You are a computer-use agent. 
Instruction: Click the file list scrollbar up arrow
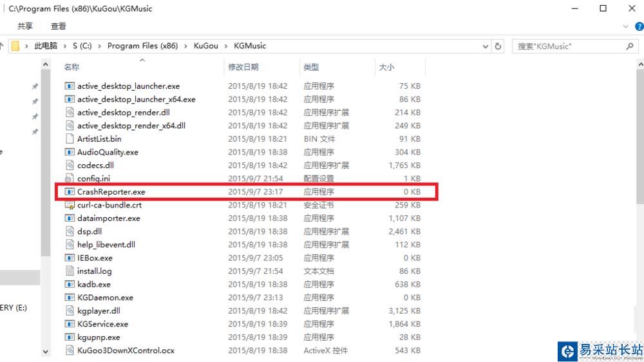click(640, 64)
